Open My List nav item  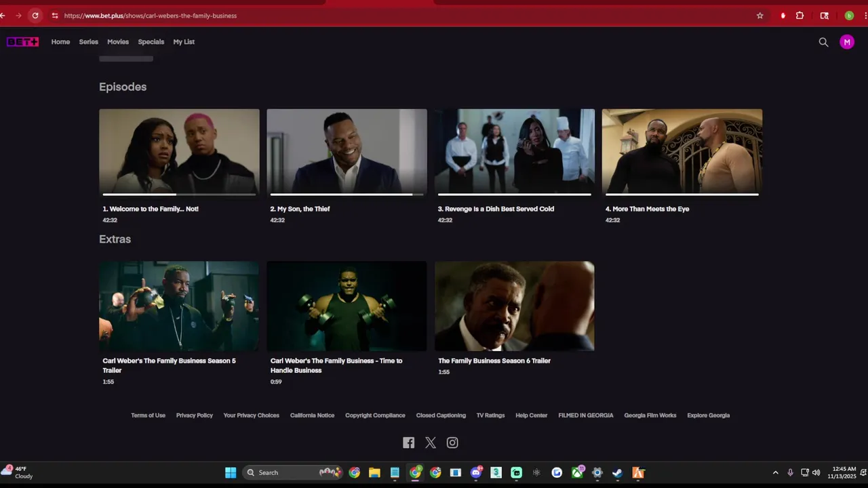184,42
